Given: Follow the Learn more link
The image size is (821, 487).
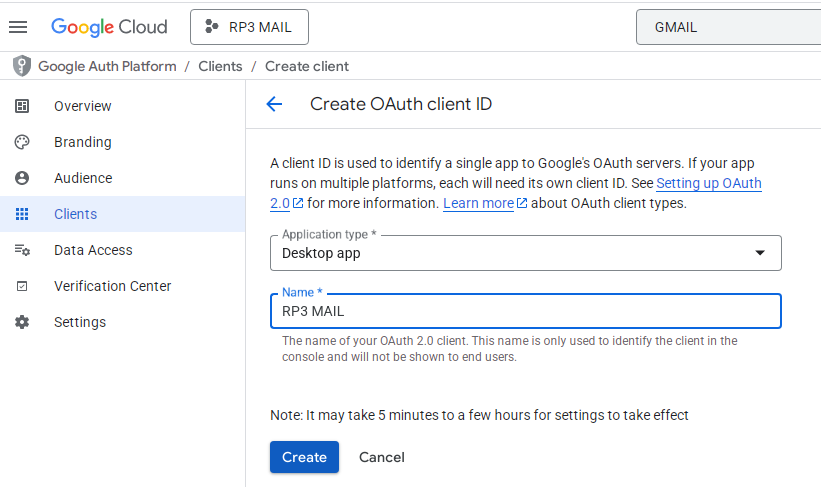Looking at the screenshot, I should coord(478,203).
